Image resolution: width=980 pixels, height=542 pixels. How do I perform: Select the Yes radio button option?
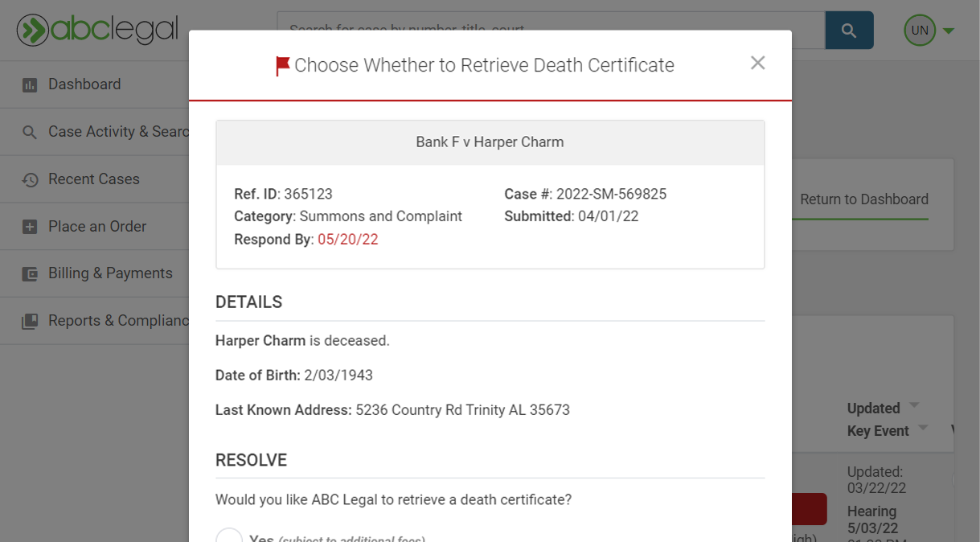[229, 536]
